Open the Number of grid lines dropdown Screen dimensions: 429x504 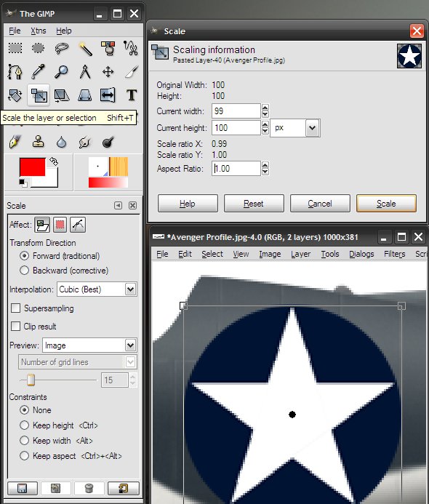click(78, 362)
